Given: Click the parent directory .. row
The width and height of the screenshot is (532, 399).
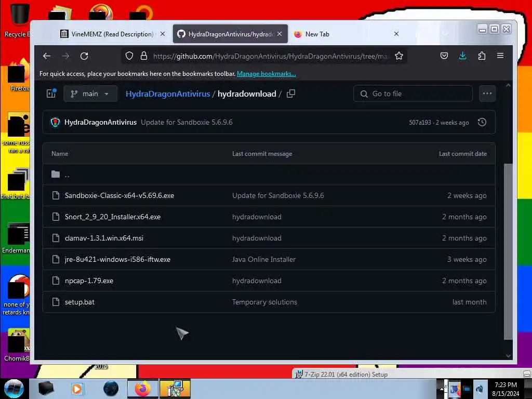Looking at the screenshot, I should (x=269, y=175).
